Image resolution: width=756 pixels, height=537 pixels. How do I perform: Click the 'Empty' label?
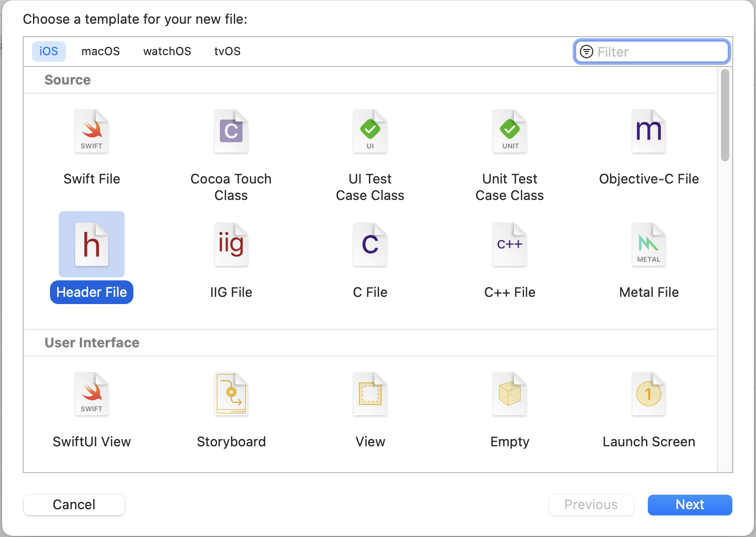tap(510, 442)
